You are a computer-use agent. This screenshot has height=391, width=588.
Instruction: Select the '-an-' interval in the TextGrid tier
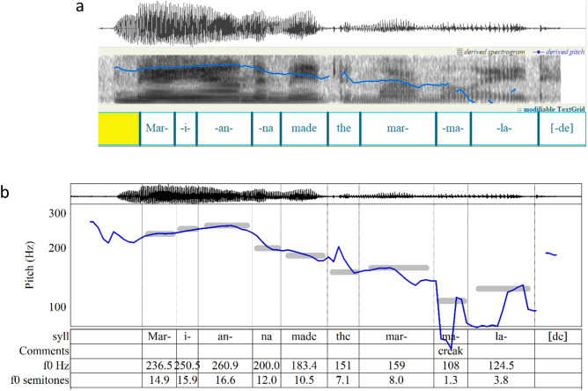coord(224,129)
